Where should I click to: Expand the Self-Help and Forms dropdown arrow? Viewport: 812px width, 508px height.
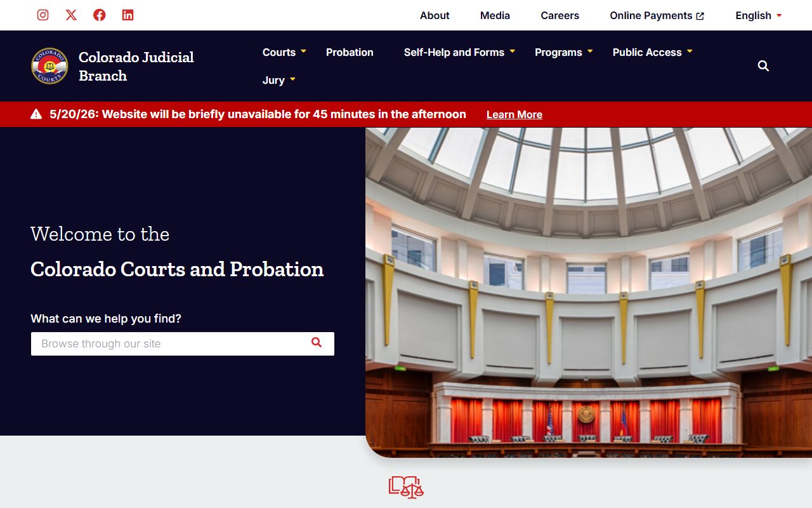point(513,51)
